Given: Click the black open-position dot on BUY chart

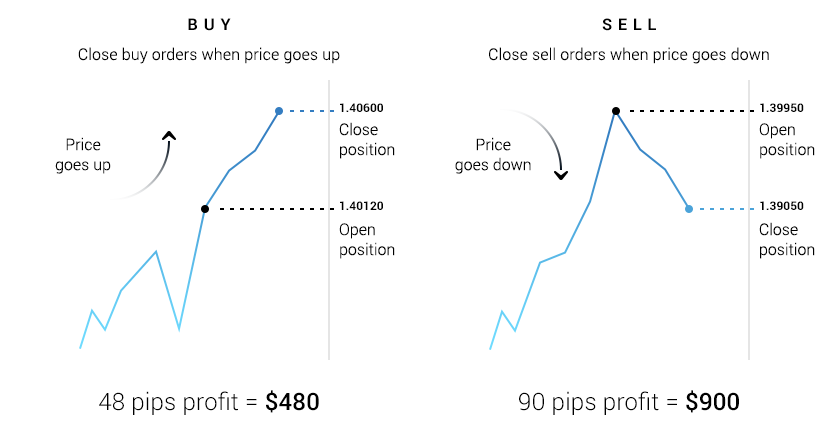Looking at the screenshot, I should 205,209.
